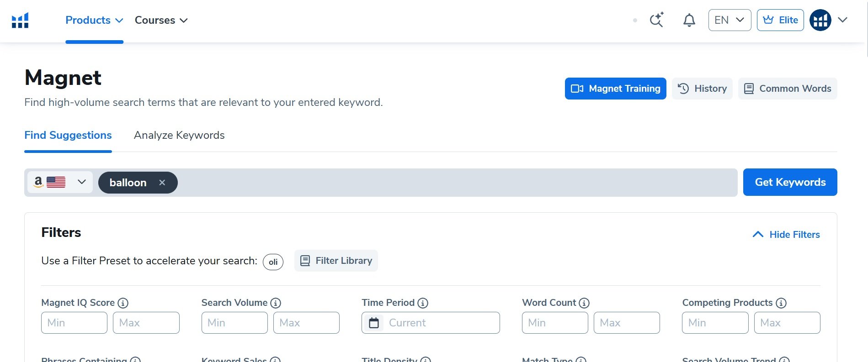Open Common Words list
Image resolution: width=868 pixels, height=362 pixels.
pyautogui.click(x=788, y=89)
